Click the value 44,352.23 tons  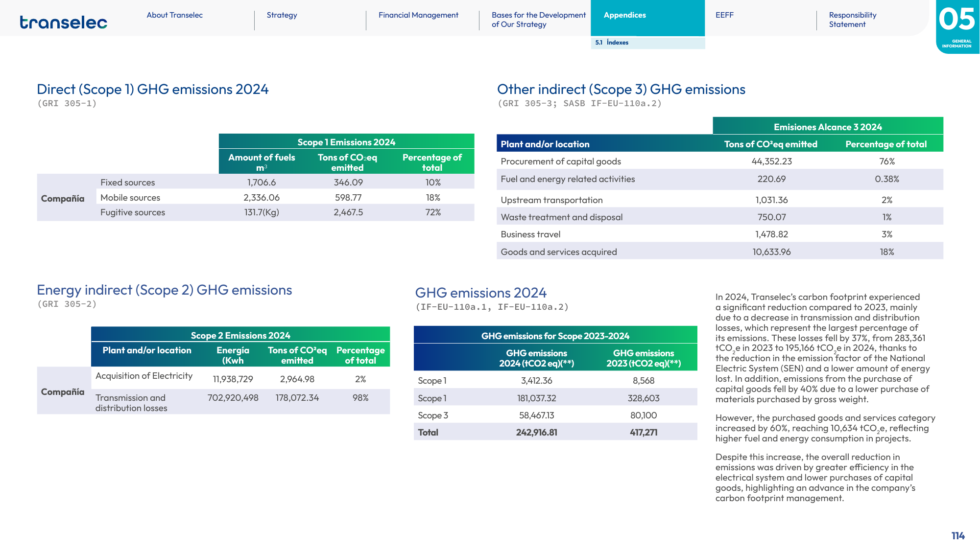[771, 161]
